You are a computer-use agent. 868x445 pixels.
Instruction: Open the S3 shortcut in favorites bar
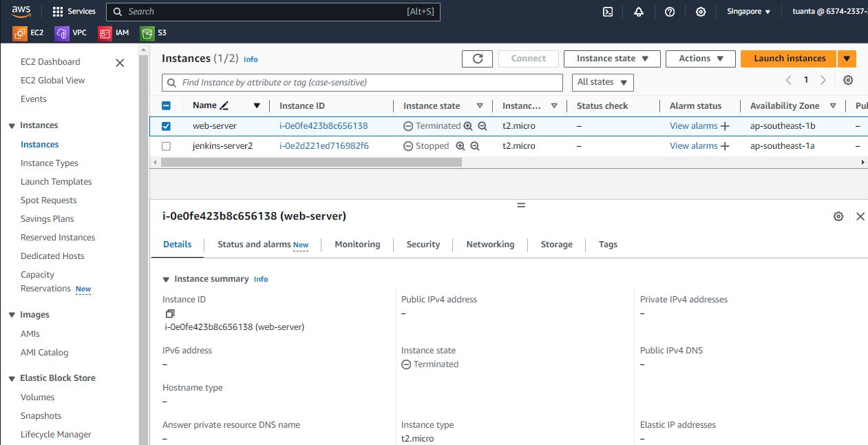pyautogui.click(x=154, y=32)
